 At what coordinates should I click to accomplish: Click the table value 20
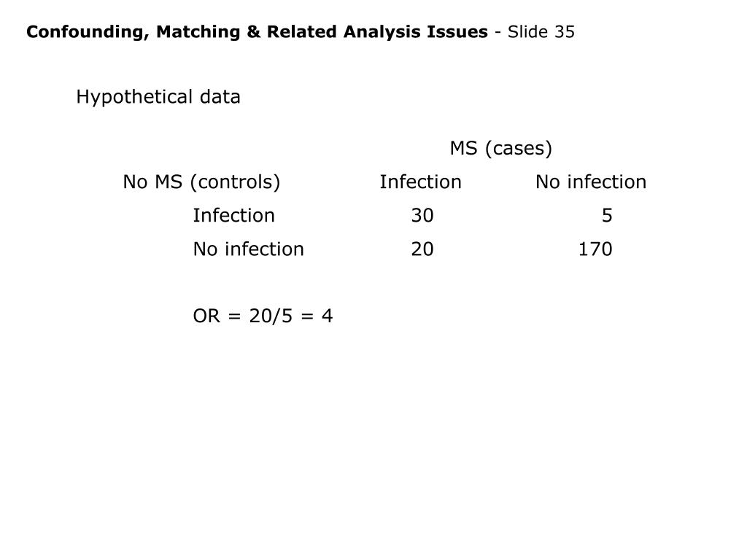click(422, 249)
